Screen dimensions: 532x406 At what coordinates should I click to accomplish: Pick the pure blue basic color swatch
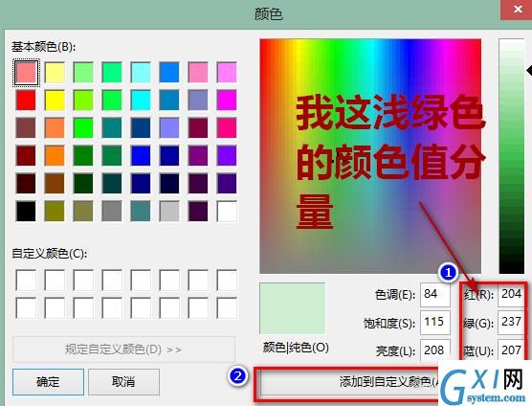(x=141, y=155)
